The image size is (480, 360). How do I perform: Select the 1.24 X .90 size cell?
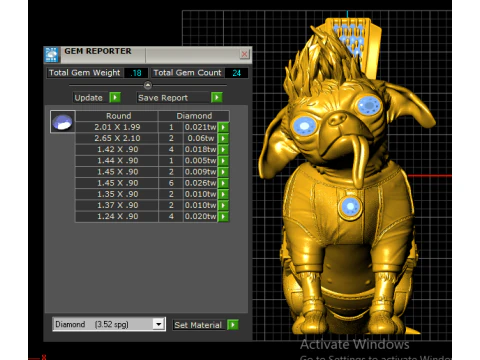(117, 216)
